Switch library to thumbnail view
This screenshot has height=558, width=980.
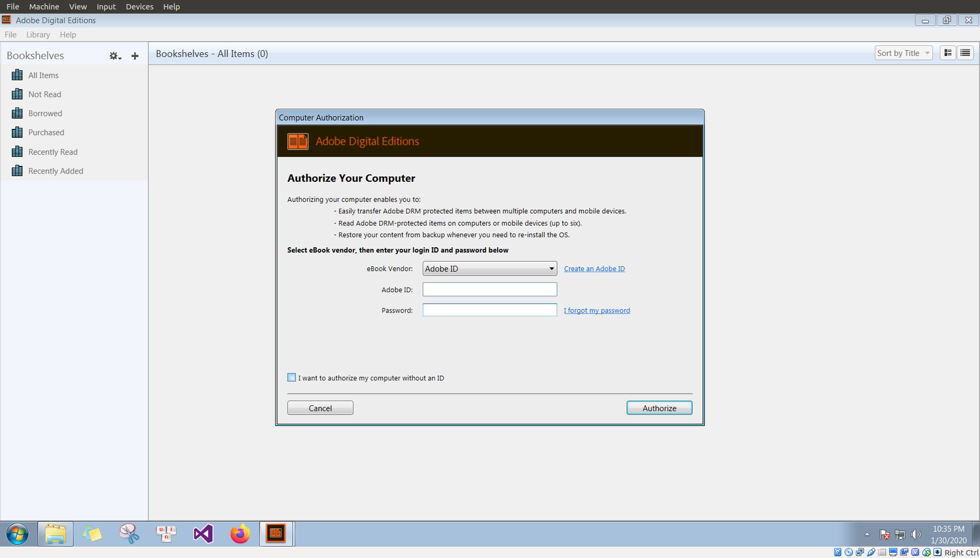tap(948, 53)
